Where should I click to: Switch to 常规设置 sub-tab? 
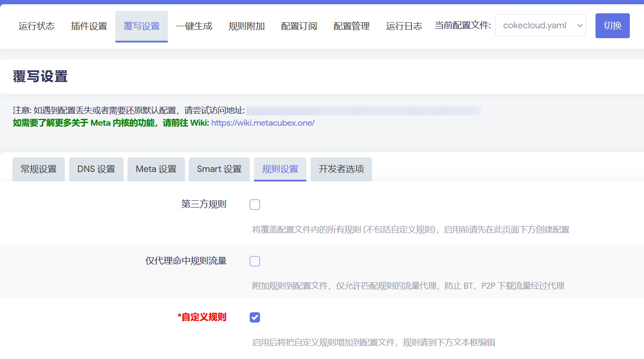pyautogui.click(x=39, y=169)
